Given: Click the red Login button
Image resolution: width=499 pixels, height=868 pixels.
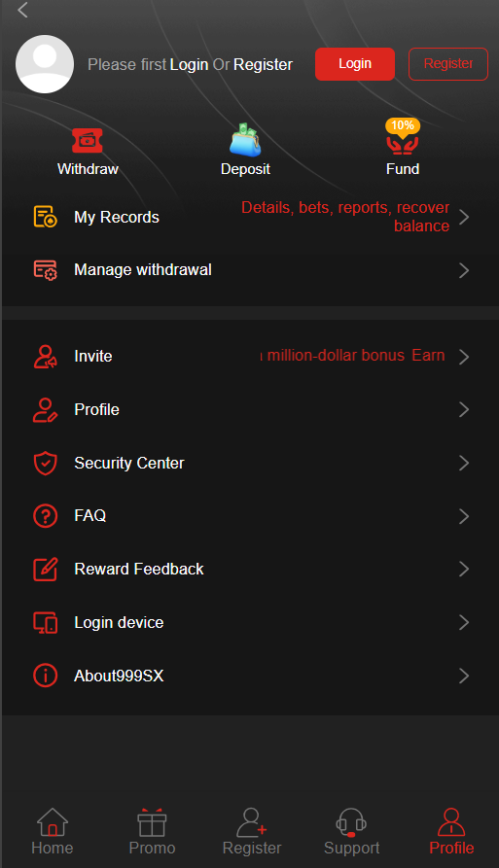Looking at the screenshot, I should [x=355, y=64].
